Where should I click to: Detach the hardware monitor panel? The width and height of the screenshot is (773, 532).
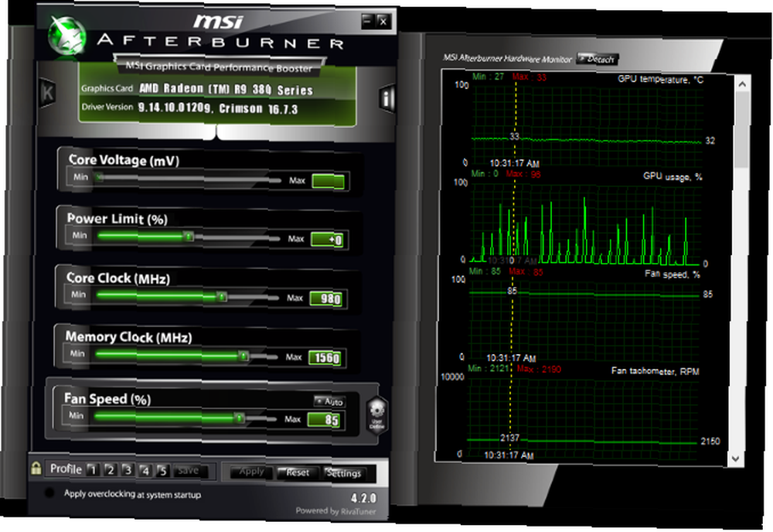pyautogui.click(x=597, y=60)
